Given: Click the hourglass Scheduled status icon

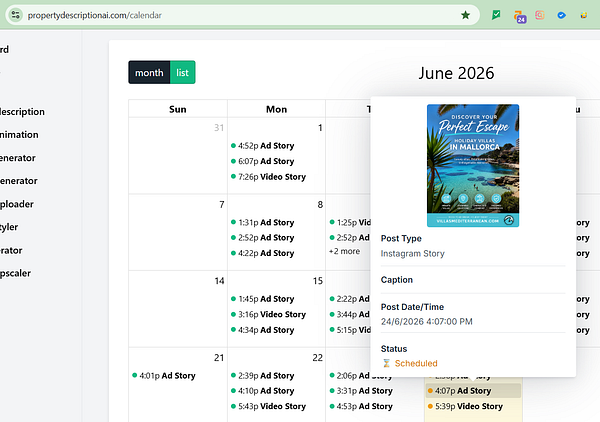Looking at the screenshot, I should pyautogui.click(x=386, y=363).
